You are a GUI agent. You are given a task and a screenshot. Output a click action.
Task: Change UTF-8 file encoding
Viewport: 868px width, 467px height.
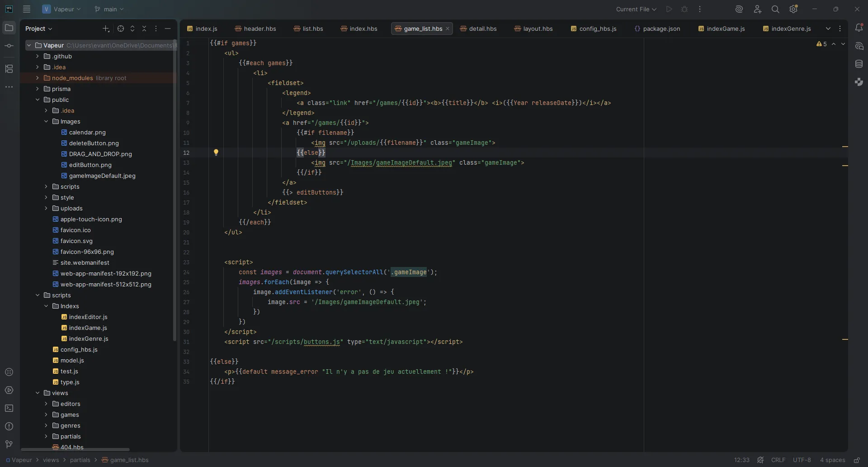(802, 460)
